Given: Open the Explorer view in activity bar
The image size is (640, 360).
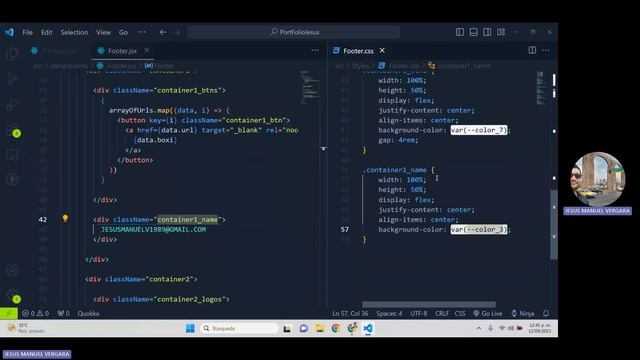Looking at the screenshot, I should coord(12,53).
